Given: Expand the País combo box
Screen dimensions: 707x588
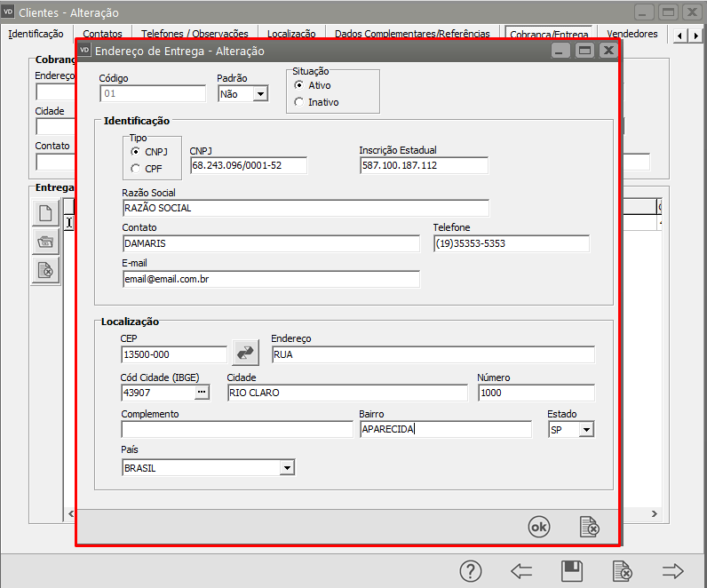Looking at the screenshot, I should [286, 467].
